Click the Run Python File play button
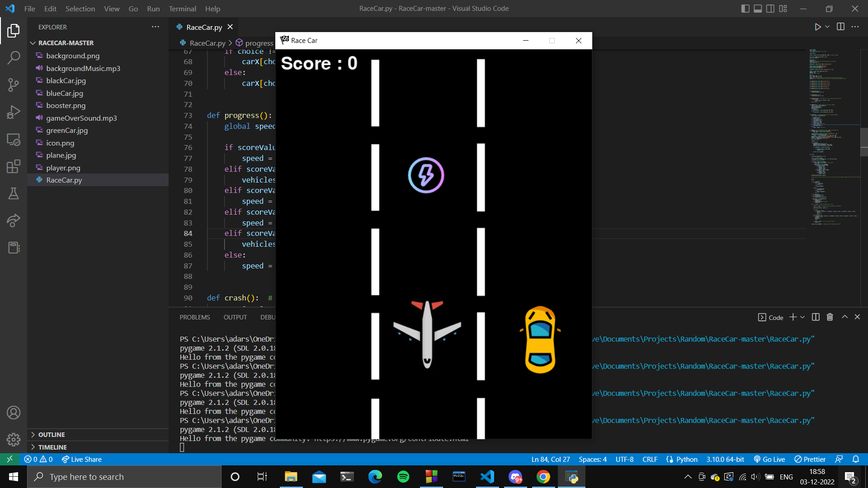The image size is (868, 488). (x=817, y=27)
